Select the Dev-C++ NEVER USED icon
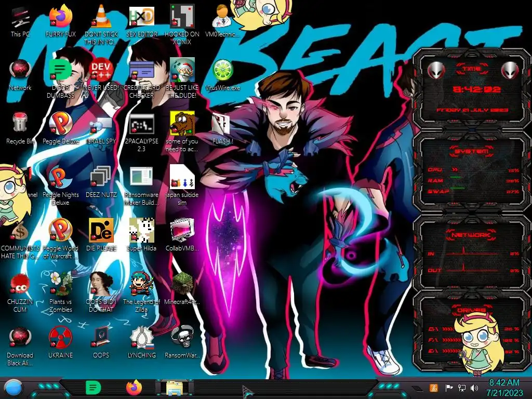 (101, 70)
